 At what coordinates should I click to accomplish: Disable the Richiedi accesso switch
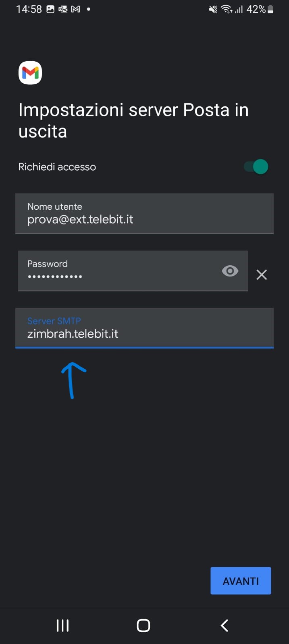[x=256, y=167]
